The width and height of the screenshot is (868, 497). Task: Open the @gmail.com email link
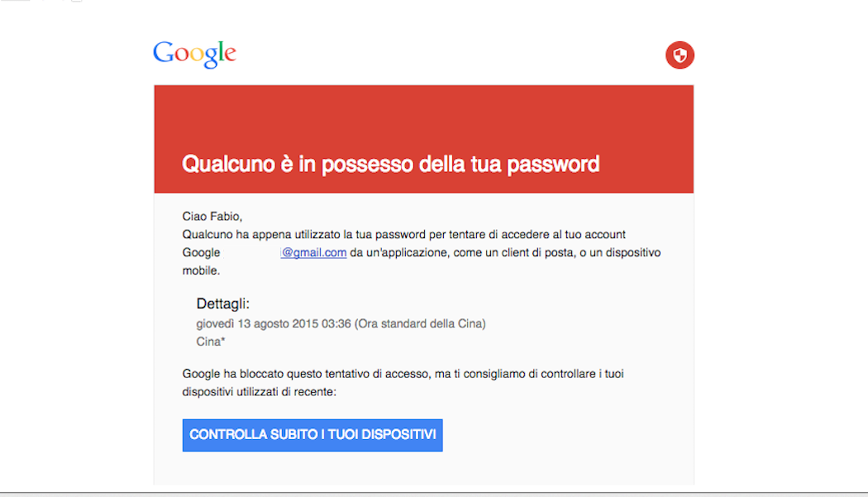coord(314,253)
